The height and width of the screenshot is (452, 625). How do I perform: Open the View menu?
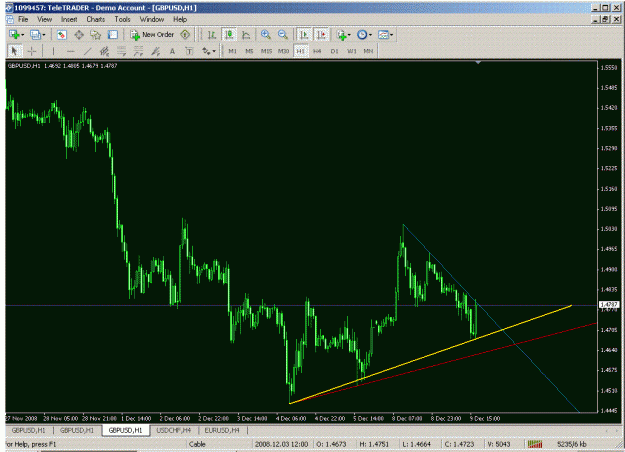[45, 19]
